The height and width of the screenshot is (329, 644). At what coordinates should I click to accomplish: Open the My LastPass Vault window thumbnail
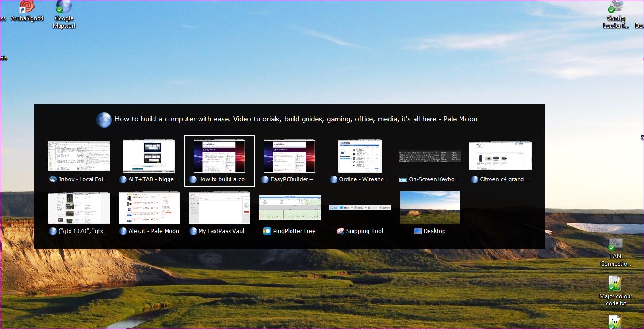click(219, 208)
